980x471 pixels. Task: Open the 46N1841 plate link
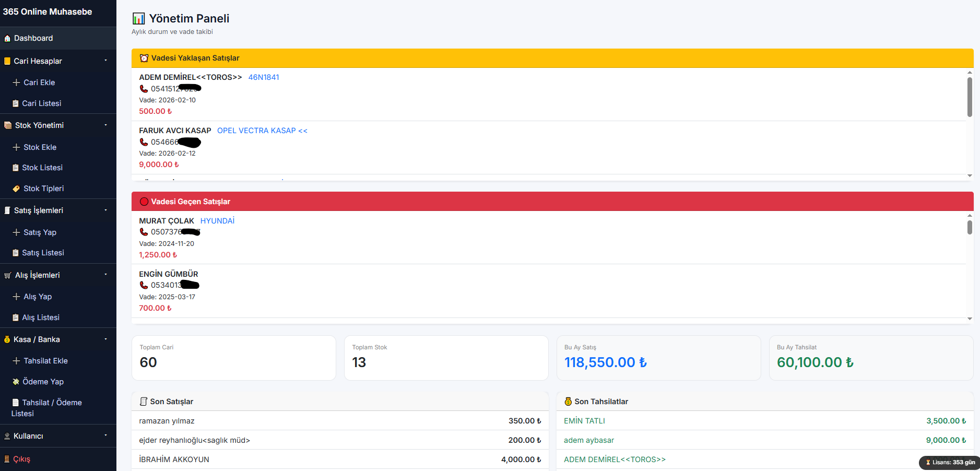[264, 77]
